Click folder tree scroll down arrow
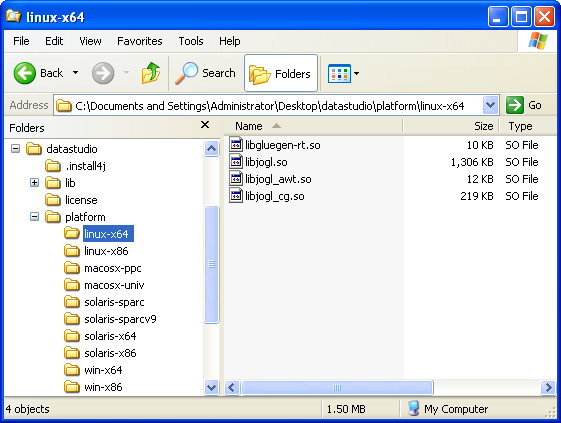The height and width of the screenshot is (423, 561). coord(211,387)
